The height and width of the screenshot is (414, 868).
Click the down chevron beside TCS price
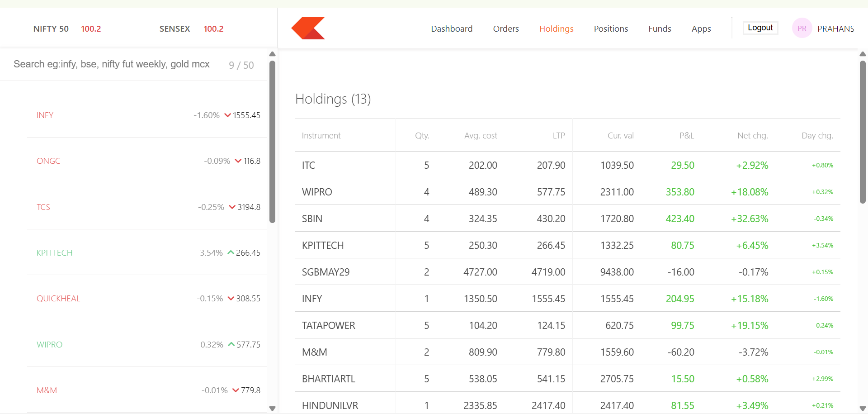pos(232,207)
